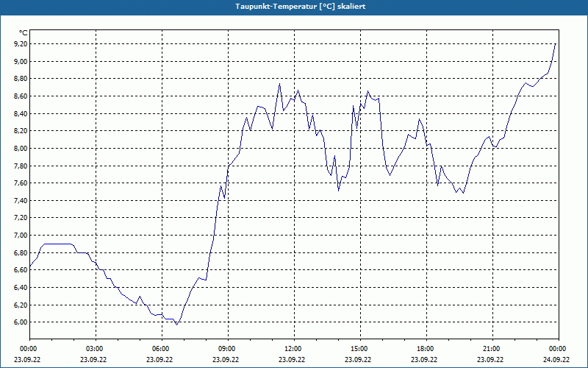
Task: Click the y-axis value '7,60'
Action: click(21, 183)
